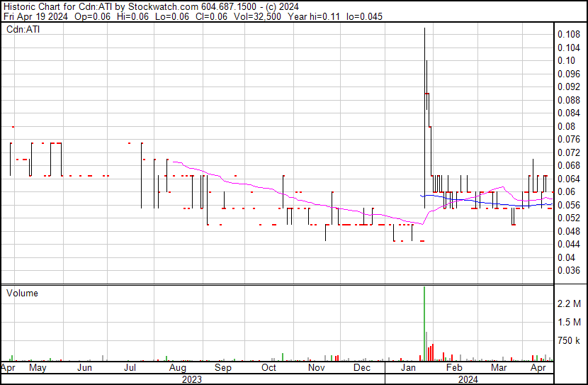
Task: Click the '2.2 M' volume axis label
Action: click(569, 303)
